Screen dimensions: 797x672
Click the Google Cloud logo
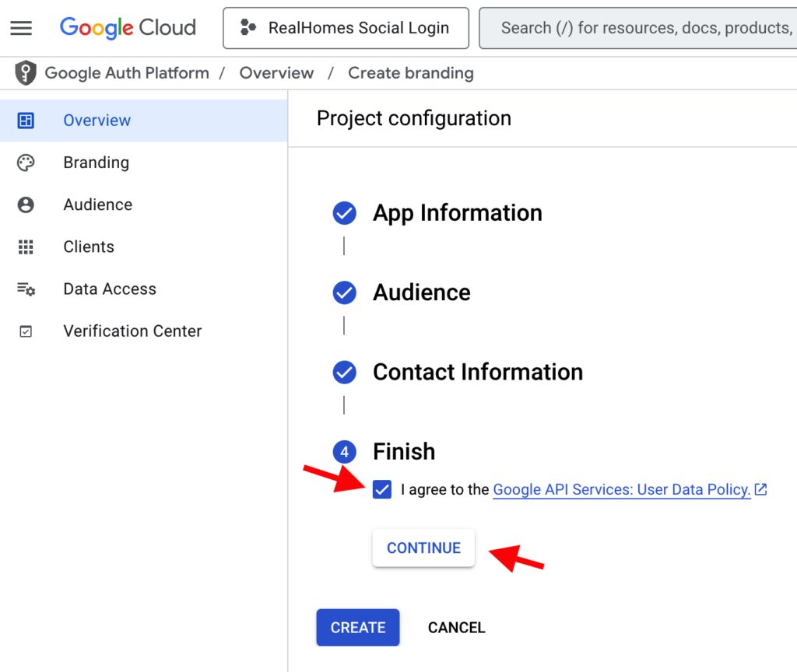[128, 28]
